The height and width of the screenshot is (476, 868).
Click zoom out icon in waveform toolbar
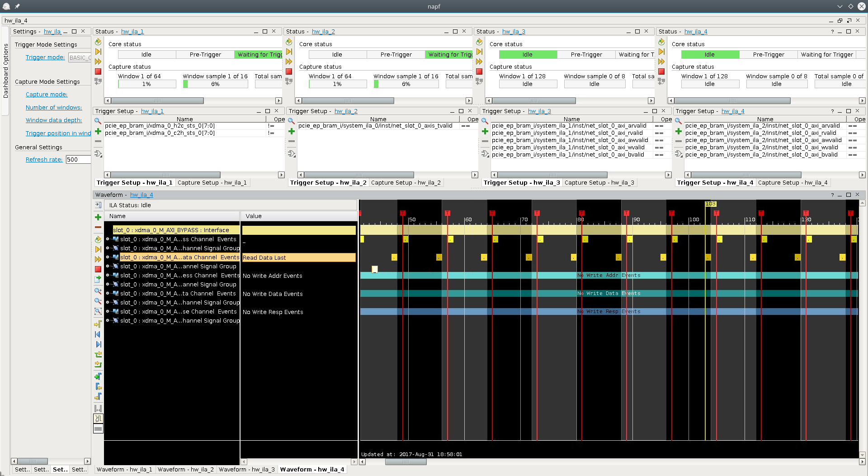coord(98,301)
